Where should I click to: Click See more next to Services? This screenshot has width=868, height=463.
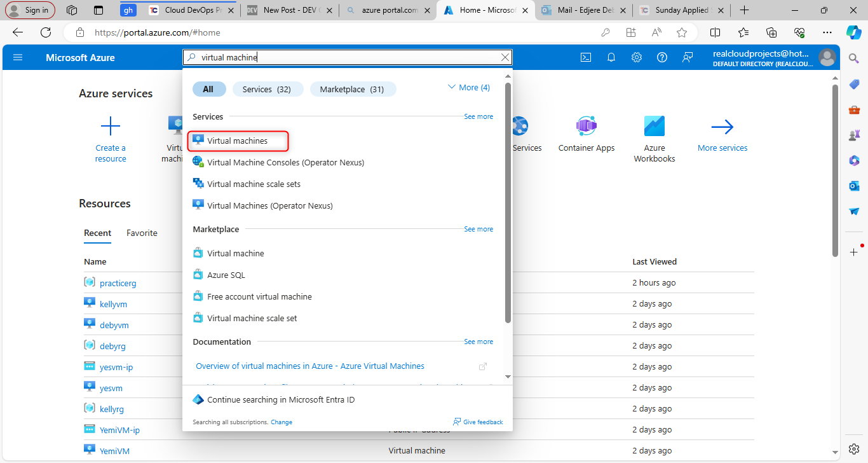click(478, 116)
